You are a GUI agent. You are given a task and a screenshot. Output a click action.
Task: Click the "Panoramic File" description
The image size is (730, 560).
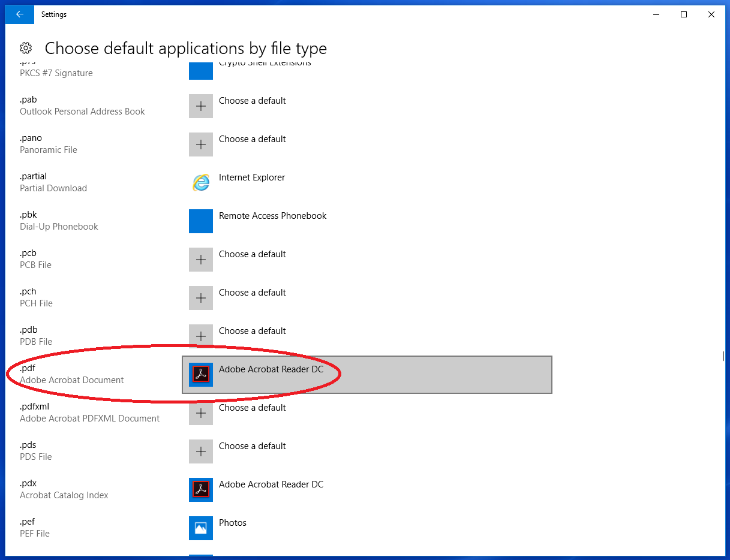click(49, 150)
